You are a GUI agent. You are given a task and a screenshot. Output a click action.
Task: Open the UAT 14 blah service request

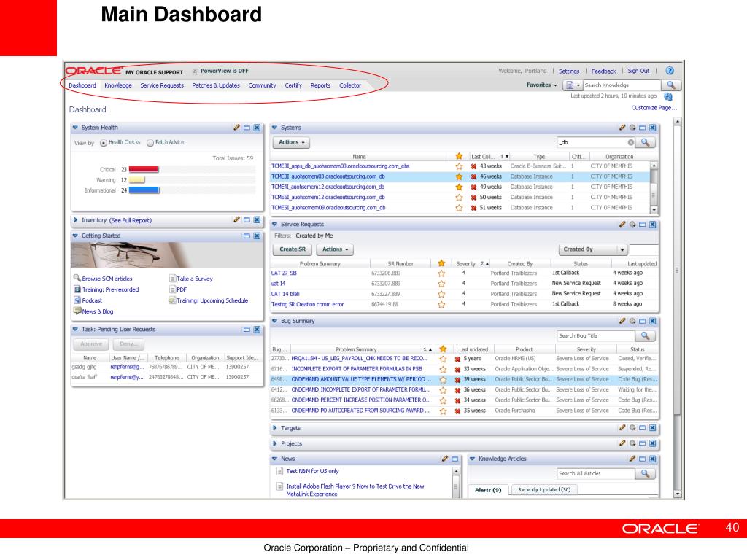click(285, 294)
